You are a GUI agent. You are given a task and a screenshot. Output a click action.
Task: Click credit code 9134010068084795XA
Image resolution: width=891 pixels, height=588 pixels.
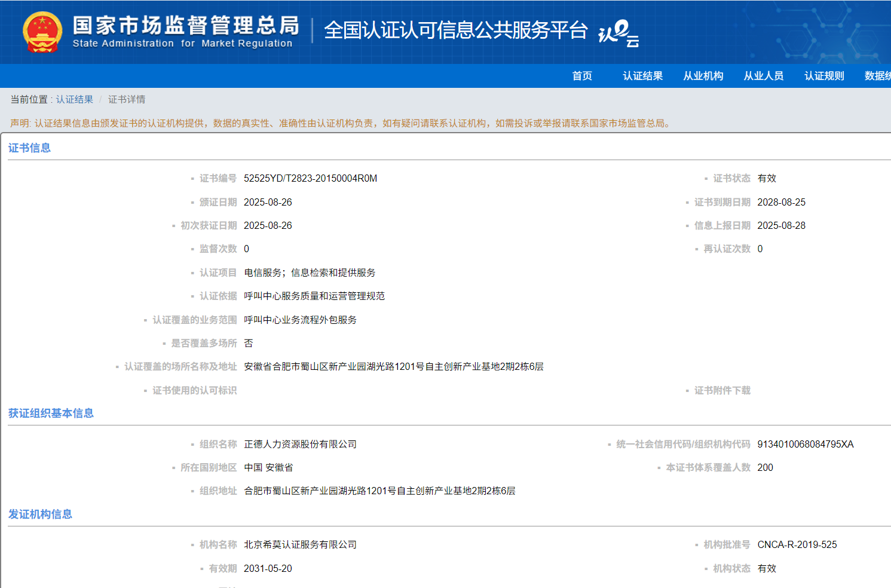[x=805, y=444]
